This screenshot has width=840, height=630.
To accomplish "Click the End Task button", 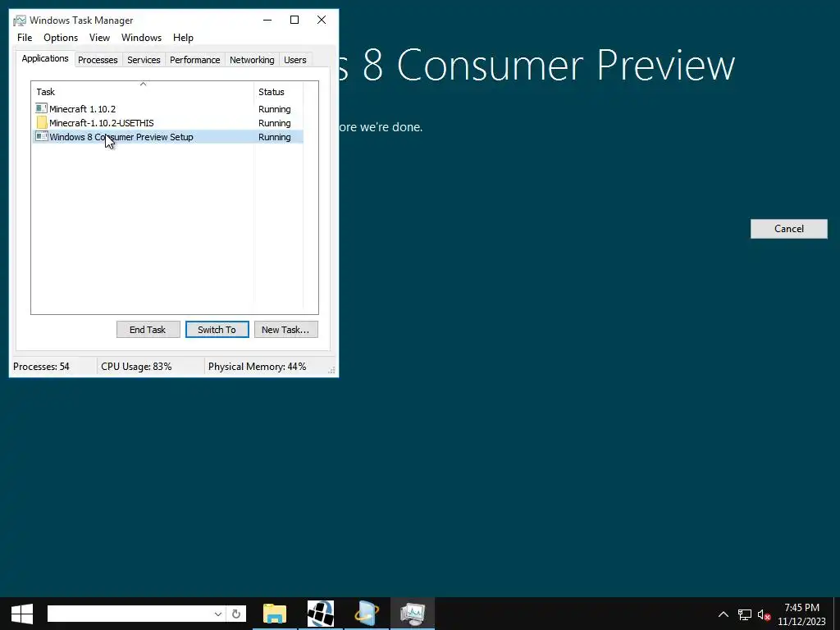I will pos(148,330).
